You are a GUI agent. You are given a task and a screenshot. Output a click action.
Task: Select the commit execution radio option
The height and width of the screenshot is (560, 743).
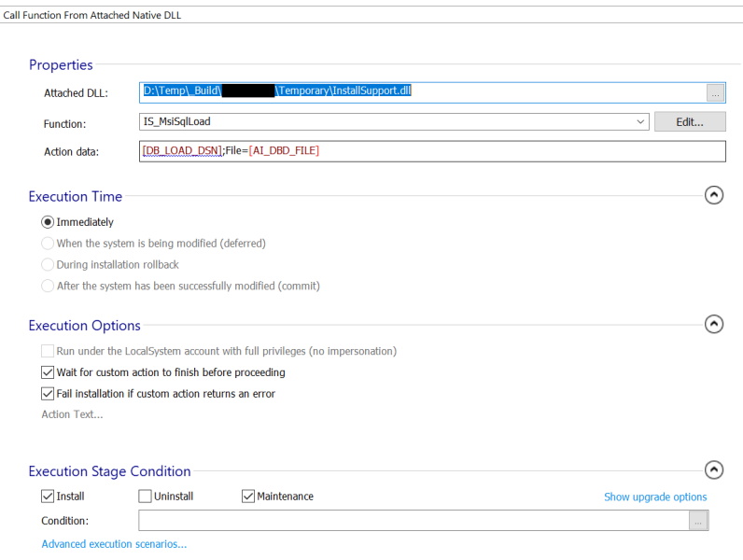point(48,287)
